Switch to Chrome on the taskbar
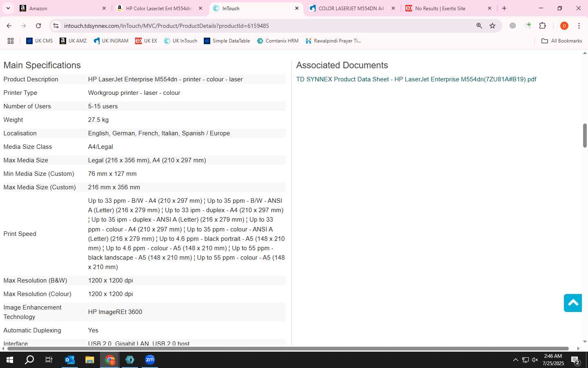The width and height of the screenshot is (588, 368). 110,360
